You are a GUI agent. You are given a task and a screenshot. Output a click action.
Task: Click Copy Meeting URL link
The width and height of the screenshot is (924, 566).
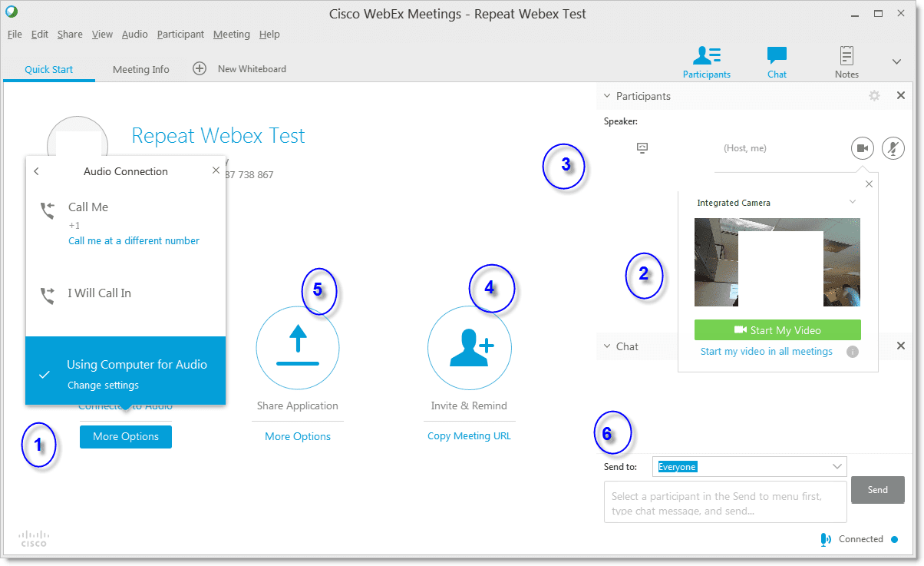(x=469, y=436)
